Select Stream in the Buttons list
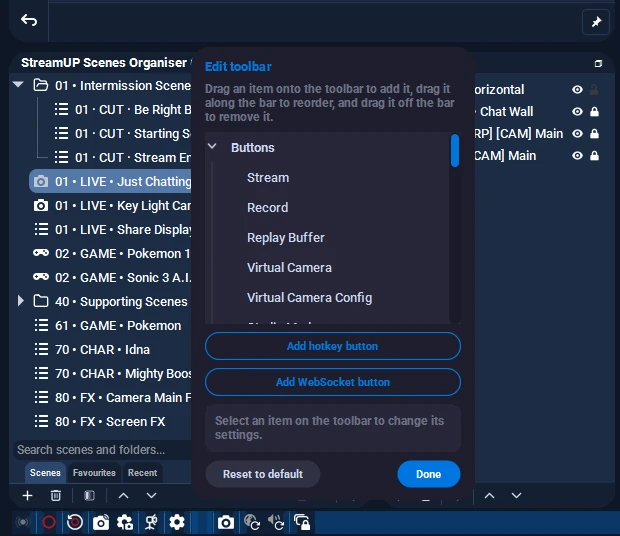This screenshot has width=620, height=536. (268, 178)
